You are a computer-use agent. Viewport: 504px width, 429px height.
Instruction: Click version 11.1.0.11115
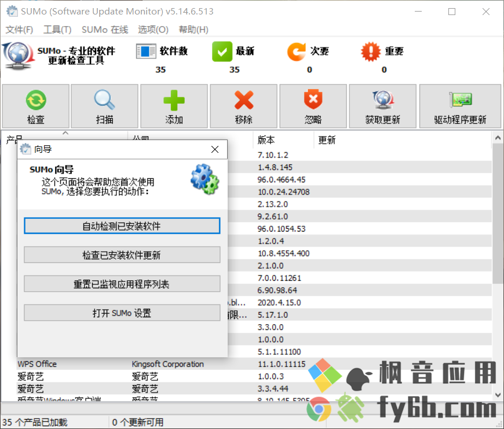coord(282,364)
